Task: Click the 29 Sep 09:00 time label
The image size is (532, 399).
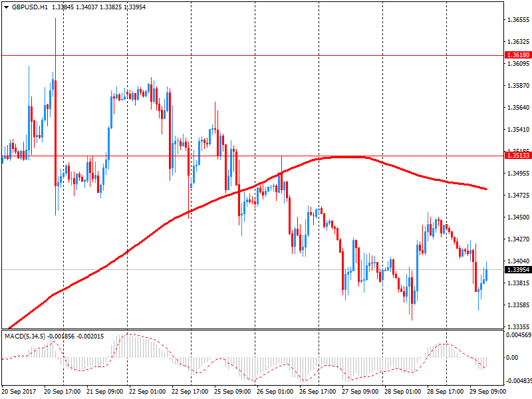Action: click(x=487, y=392)
